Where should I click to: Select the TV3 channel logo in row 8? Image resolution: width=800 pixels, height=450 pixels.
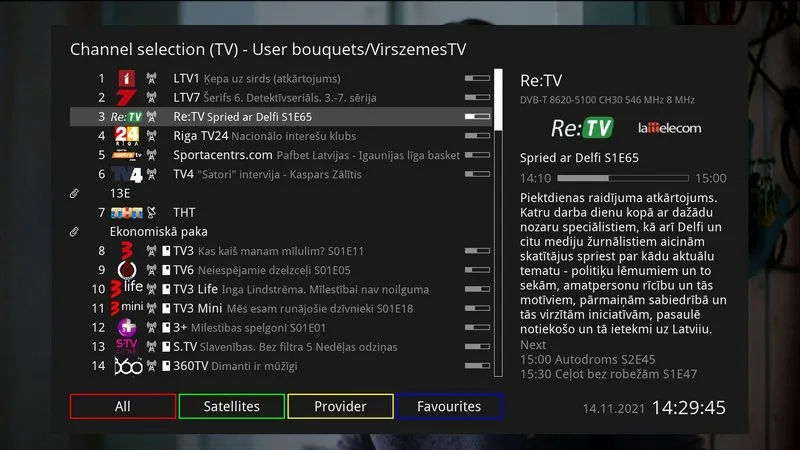pos(127,251)
